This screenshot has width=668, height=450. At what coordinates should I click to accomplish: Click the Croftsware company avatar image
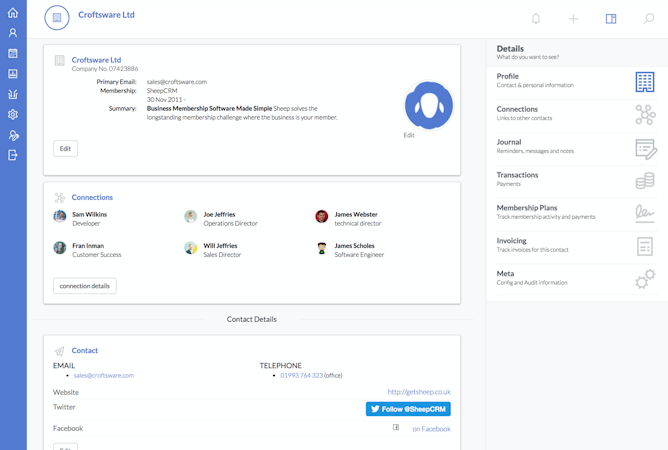(429, 105)
